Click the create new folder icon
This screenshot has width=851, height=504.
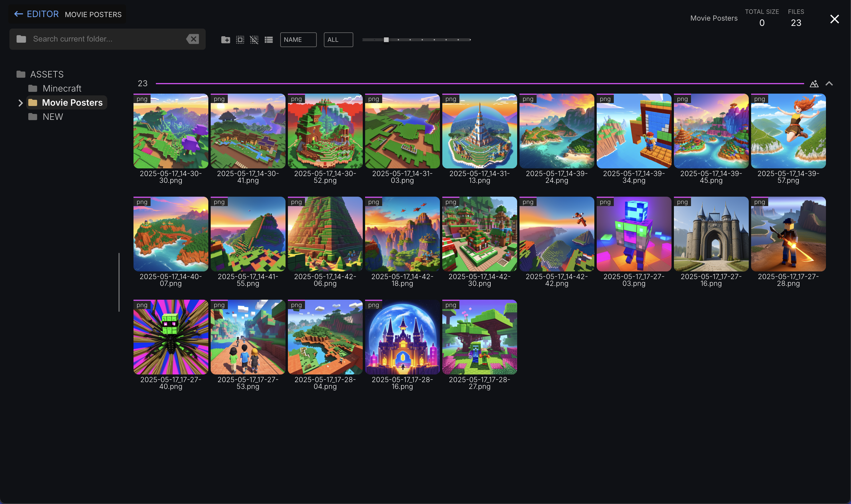tap(226, 40)
